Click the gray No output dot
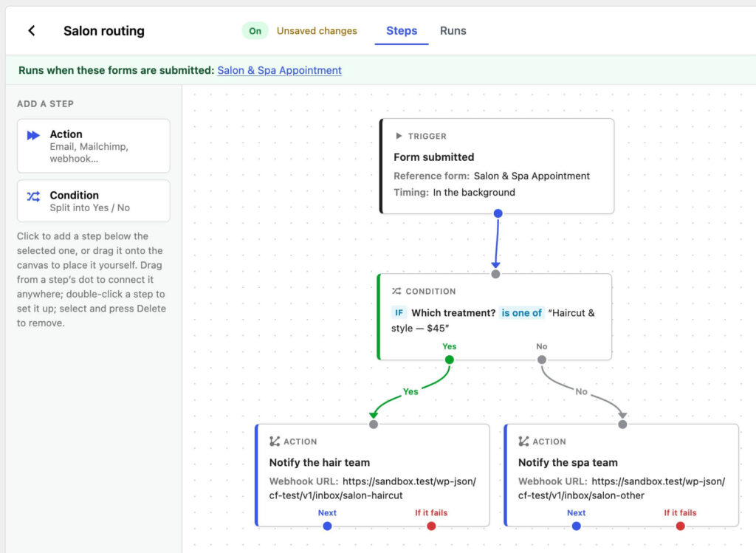756x553 pixels. pos(542,360)
